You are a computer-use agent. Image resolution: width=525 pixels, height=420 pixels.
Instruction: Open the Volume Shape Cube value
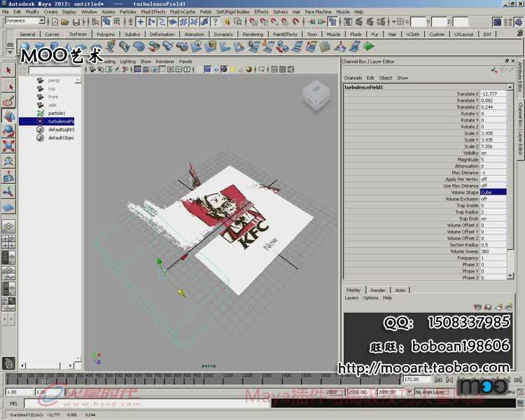click(493, 192)
